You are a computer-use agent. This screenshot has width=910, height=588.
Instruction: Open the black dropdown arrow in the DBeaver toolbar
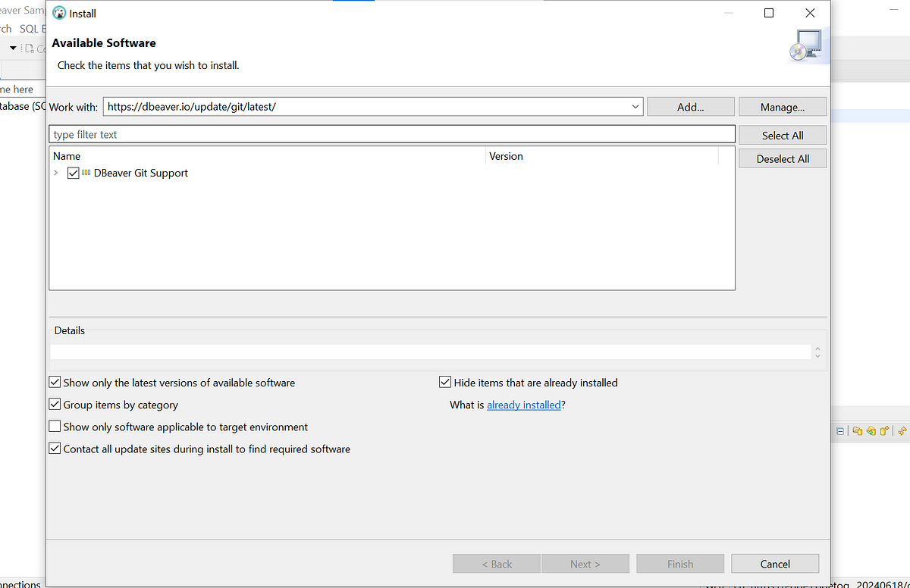(13, 48)
